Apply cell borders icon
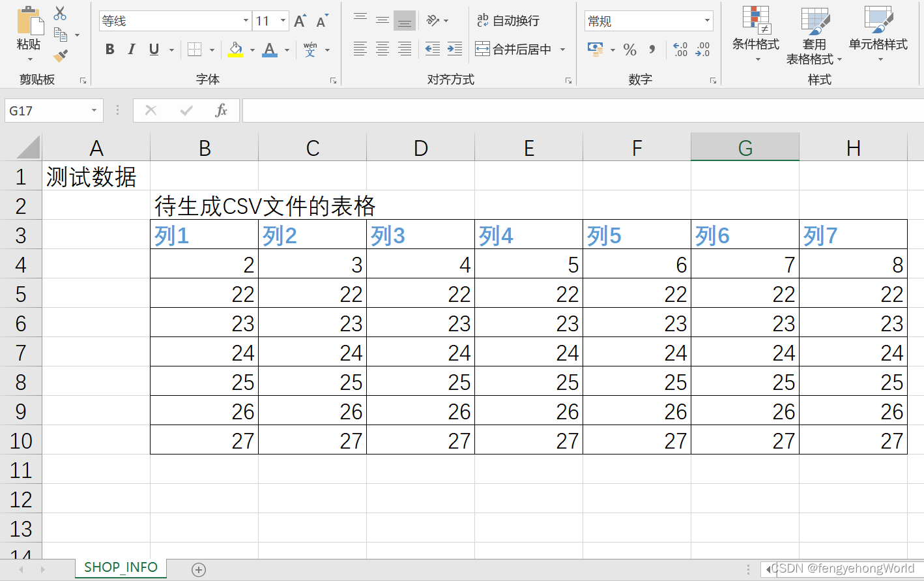 point(194,49)
